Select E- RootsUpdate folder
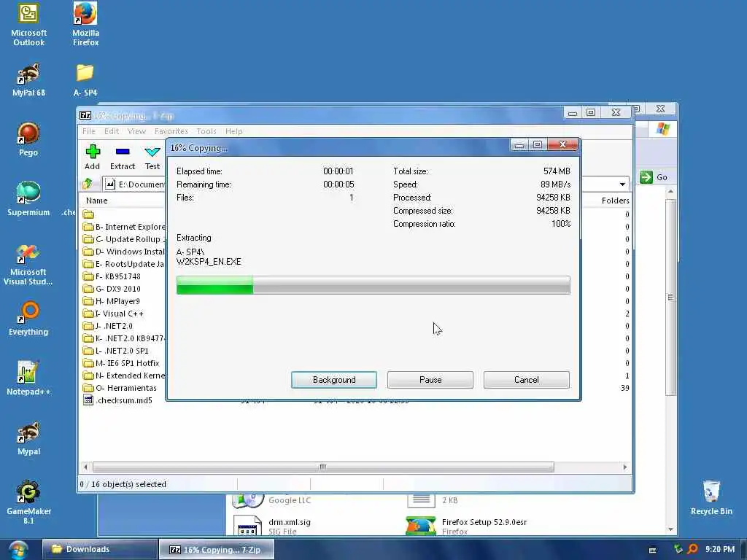The width and height of the screenshot is (747, 560). point(124,264)
